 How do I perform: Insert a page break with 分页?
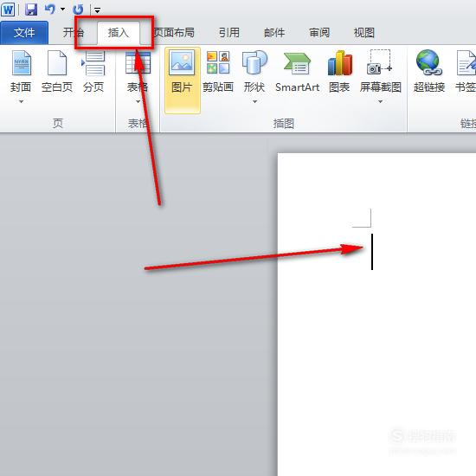93,72
